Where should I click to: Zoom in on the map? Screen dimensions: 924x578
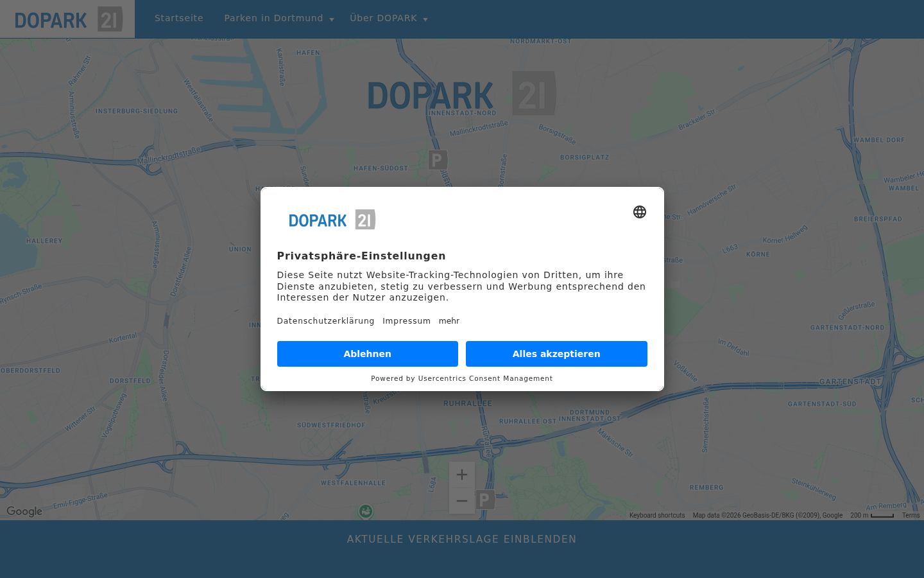click(462, 475)
